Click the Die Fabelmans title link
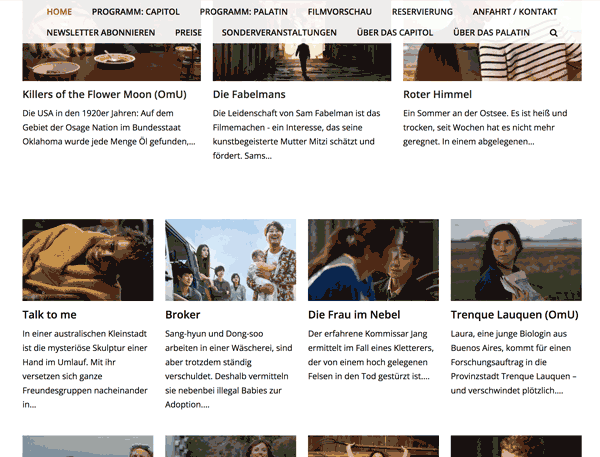The image size is (600, 457). (249, 94)
